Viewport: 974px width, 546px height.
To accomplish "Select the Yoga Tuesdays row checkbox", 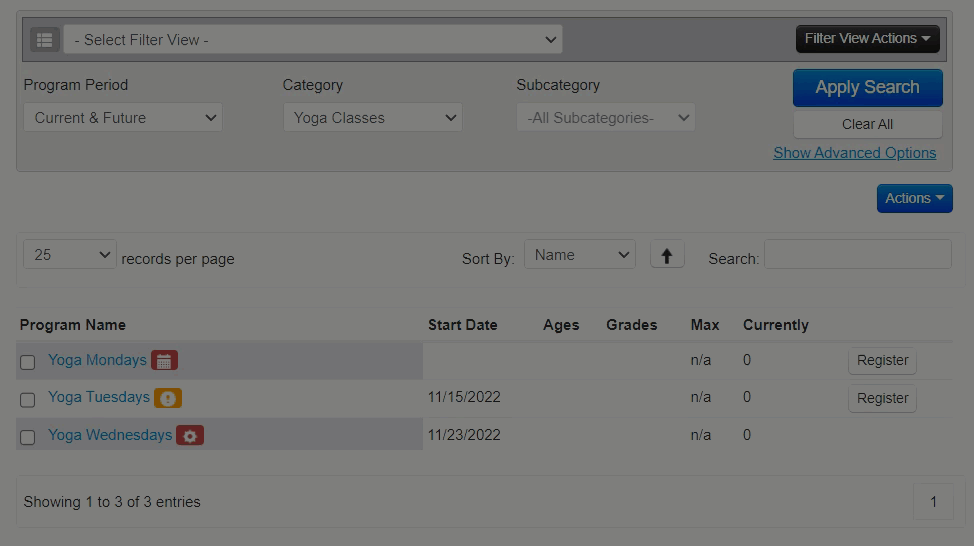I will (x=28, y=399).
